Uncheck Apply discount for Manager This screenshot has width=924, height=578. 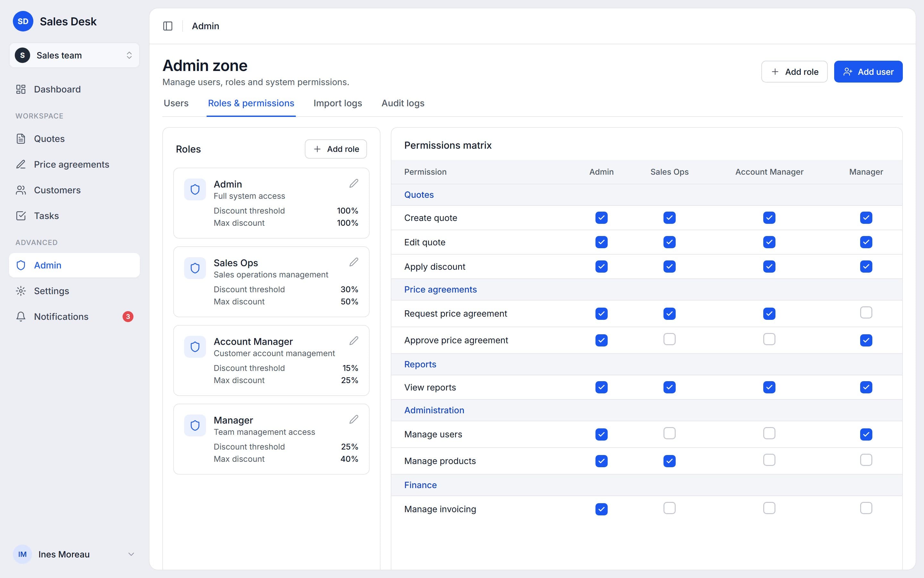click(x=866, y=267)
